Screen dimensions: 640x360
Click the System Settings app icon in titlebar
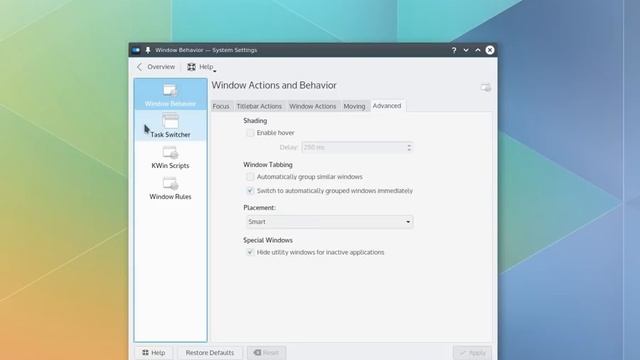point(136,50)
